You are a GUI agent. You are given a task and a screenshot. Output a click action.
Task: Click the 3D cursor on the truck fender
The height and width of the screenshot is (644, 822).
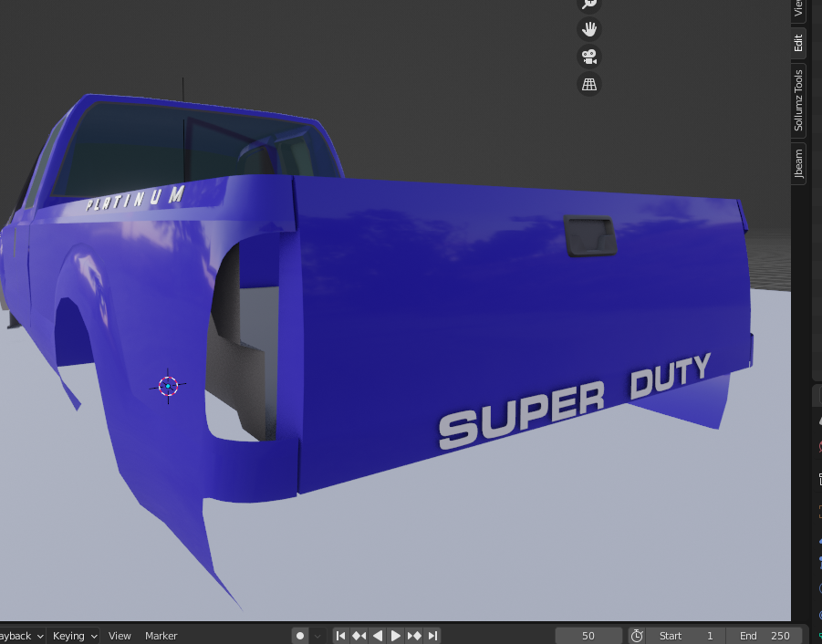point(168,386)
